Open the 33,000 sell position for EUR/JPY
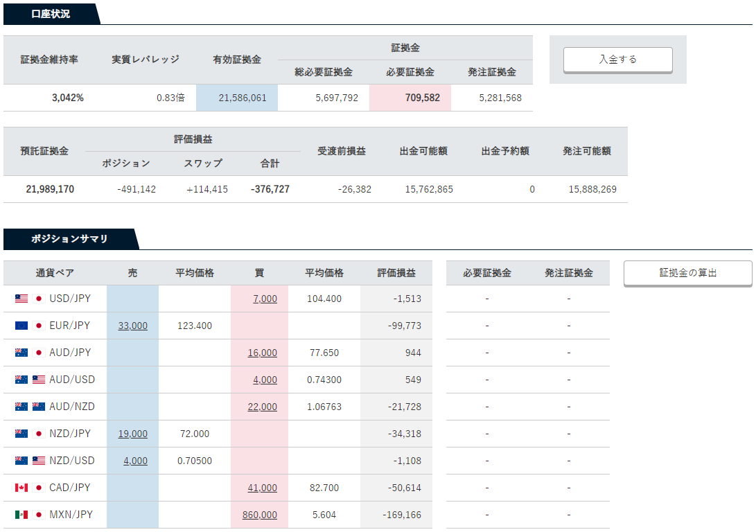Screen dimensions: 756x532 pos(132,326)
